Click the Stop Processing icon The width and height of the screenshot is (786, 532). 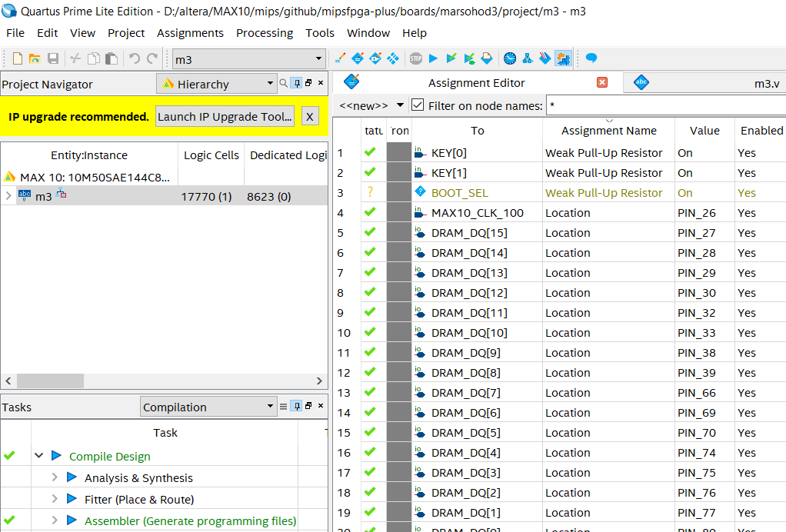pos(415,58)
